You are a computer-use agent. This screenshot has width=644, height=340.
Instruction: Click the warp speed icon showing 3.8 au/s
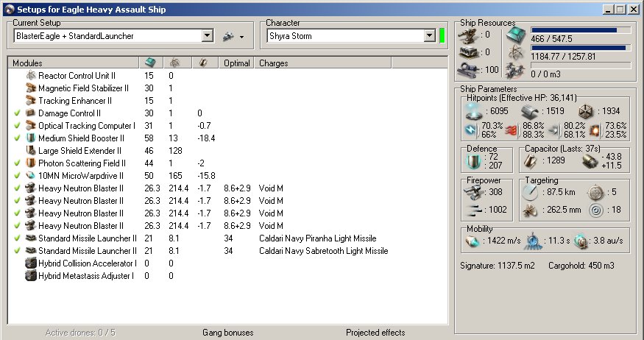pyautogui.click(x=581, y=241)
